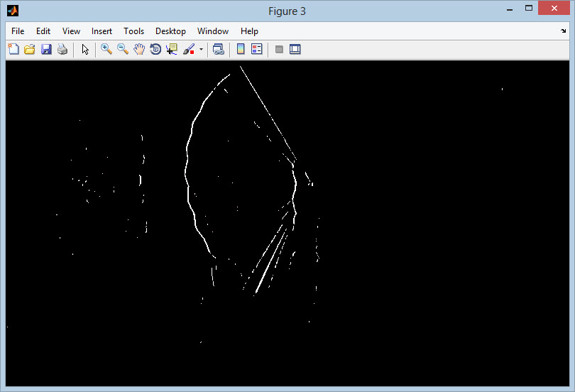Open a file with the folder icon
The height and width of the screenshot is (392, 575).
(x=30, y=49)
